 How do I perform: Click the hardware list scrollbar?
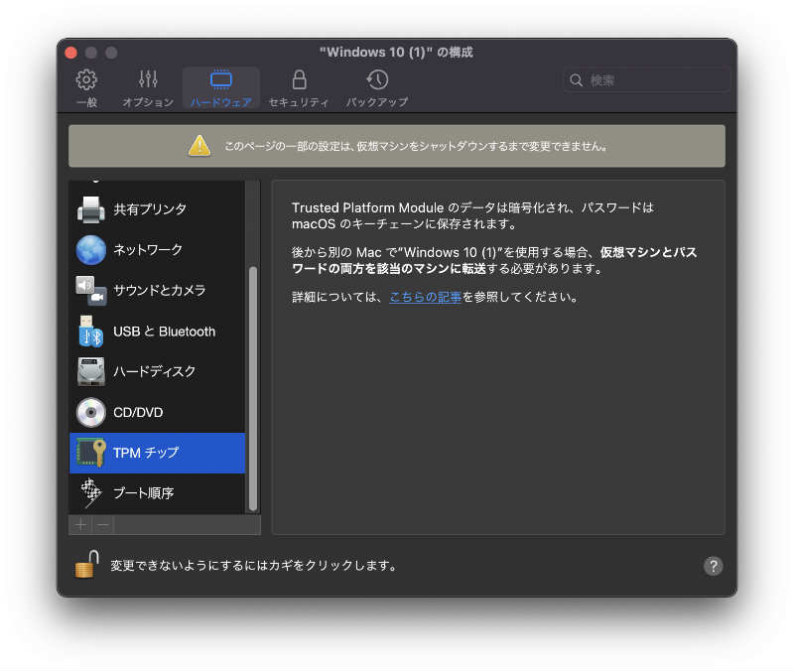[x=252, y=387]
